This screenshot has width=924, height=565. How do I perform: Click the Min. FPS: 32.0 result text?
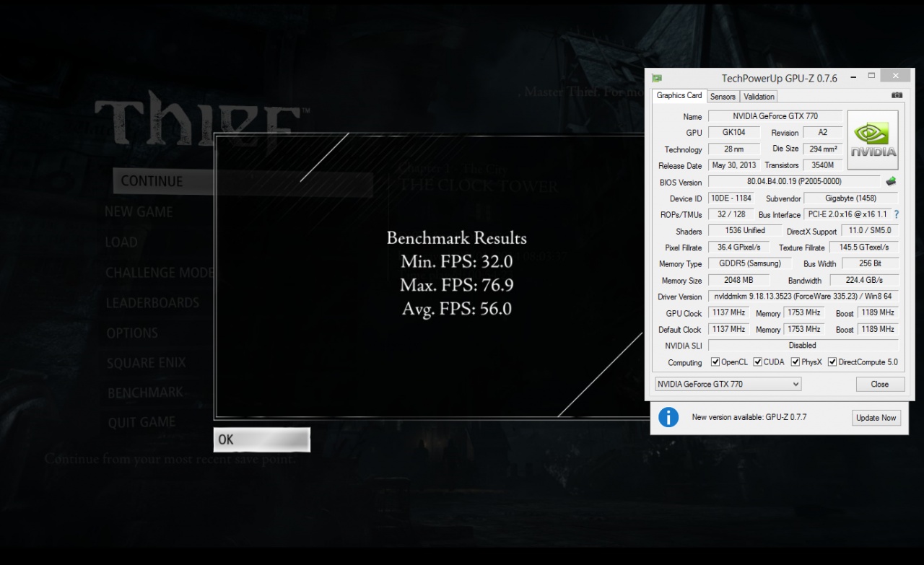[457, 261]
